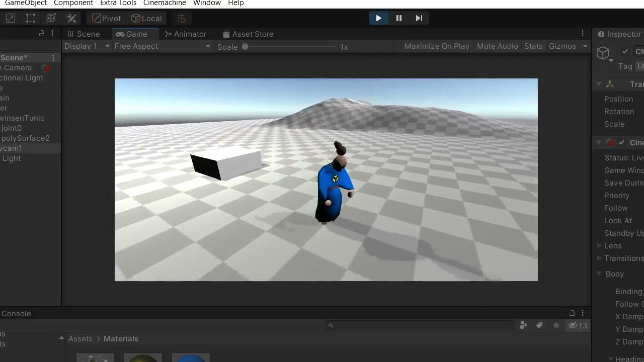Screen dimensions: 644x362
Task: Open the Help menu
Action: click(x=236, y=3)
